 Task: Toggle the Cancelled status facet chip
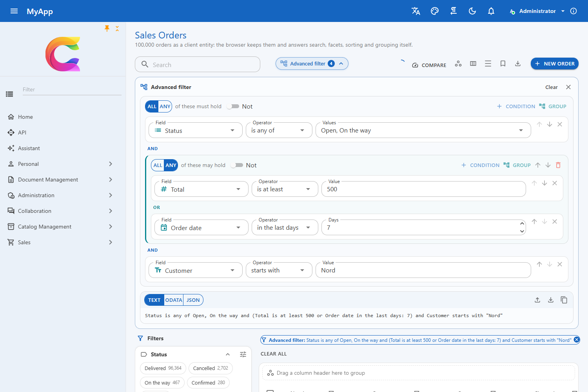click(211, 368)
